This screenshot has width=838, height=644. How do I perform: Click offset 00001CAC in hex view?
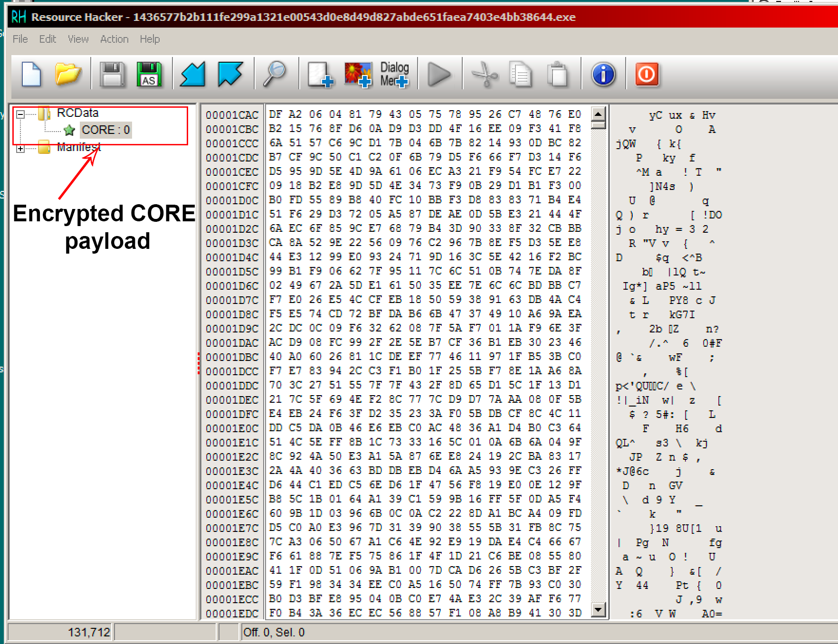232,115
